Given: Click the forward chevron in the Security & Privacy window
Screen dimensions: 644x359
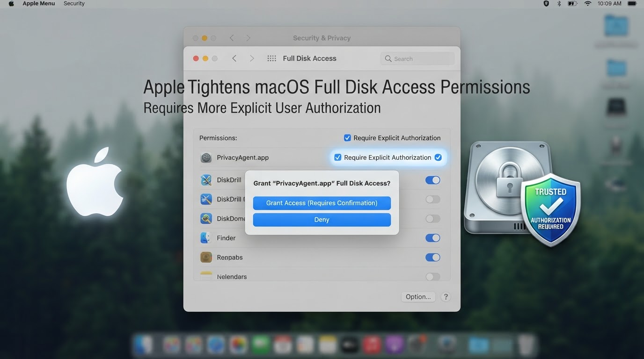Looking at the screenshot, I should (248, 38).
